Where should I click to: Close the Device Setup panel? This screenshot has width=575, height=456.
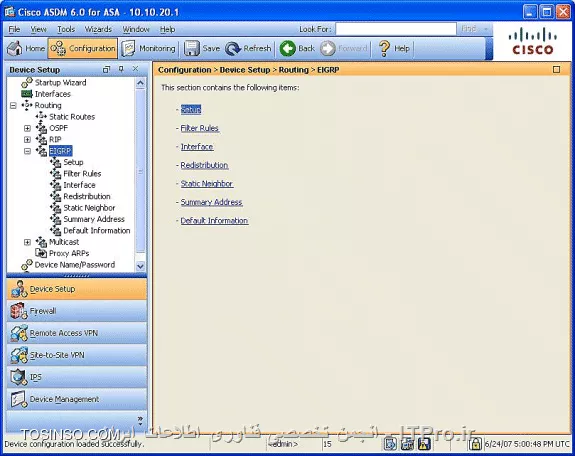[135, 69]
